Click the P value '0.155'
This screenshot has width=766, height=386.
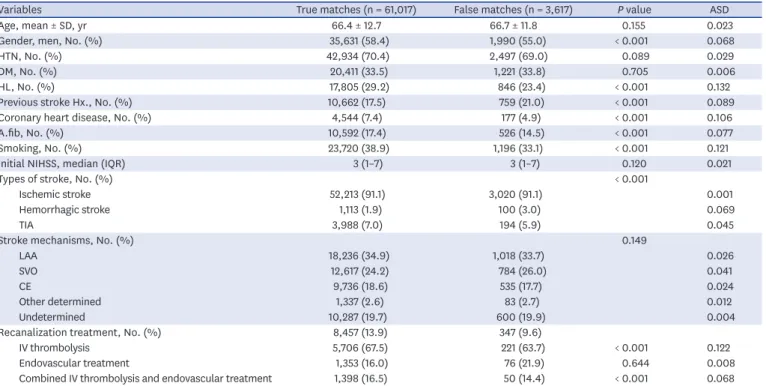point(634,25)
